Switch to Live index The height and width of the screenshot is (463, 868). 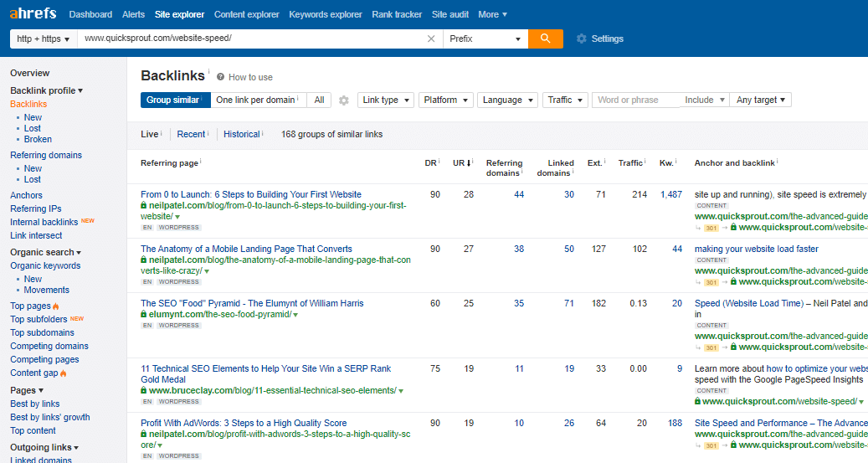150,134
